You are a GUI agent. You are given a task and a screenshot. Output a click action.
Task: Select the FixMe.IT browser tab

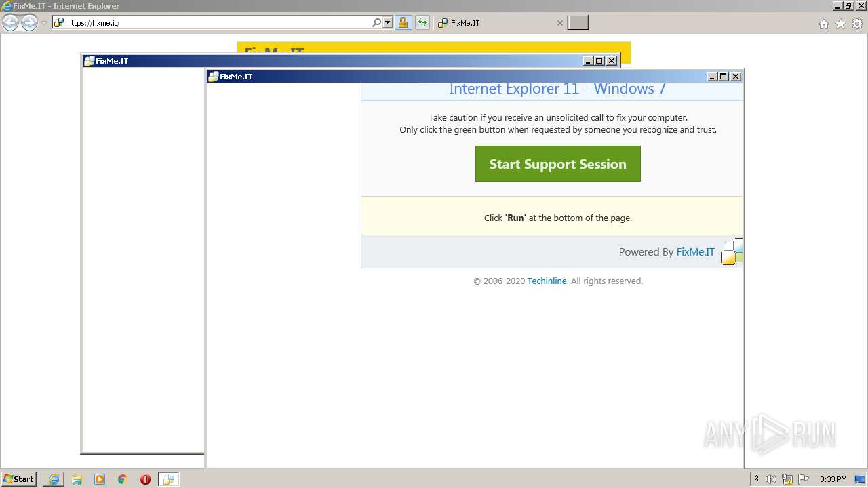coord(500,23)
